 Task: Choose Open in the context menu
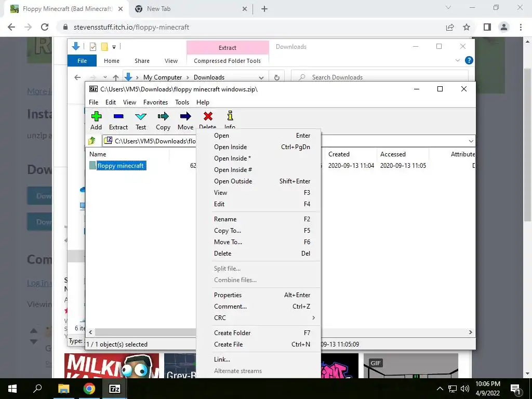tap(259, 136)
